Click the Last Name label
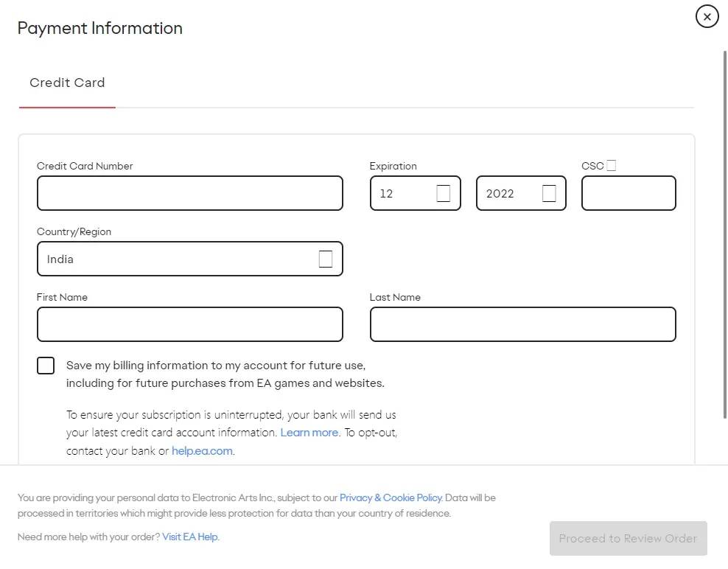Screen dimensions: 728x569 pos(395,297)
